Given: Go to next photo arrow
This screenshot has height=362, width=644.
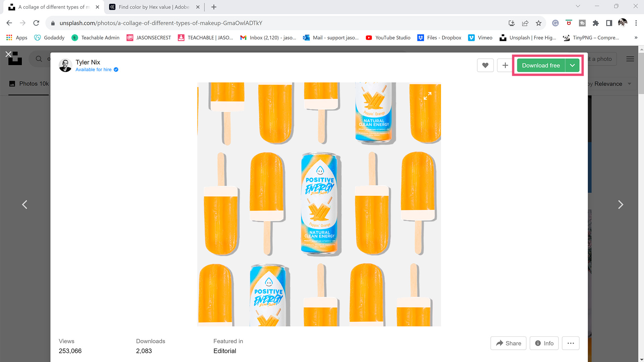Looking at the screenshot, I should pyautogui.click(x=621, y=205).
